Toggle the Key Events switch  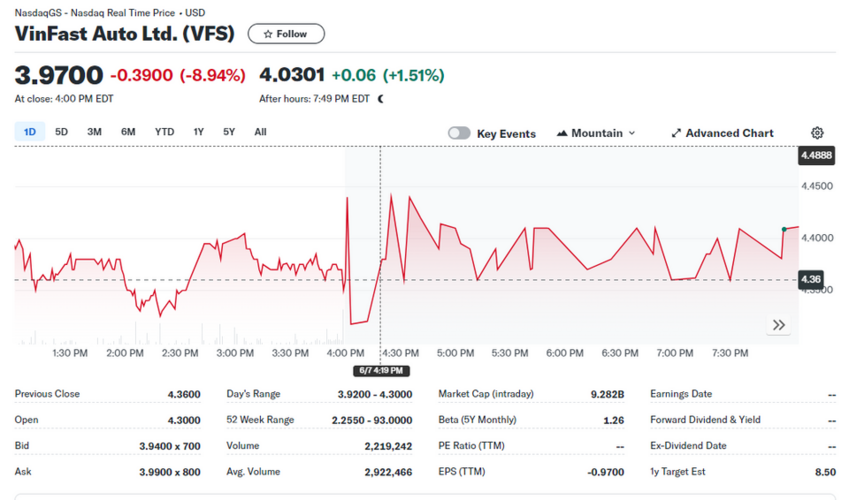pyautogui.click(x=459, y=133)
